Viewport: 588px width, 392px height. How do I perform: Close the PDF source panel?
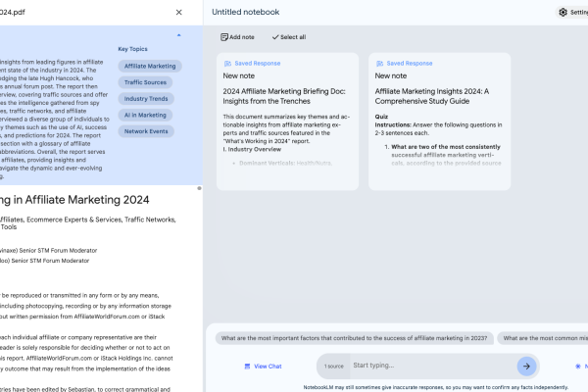pyautogui.click(x=179, y=13)
